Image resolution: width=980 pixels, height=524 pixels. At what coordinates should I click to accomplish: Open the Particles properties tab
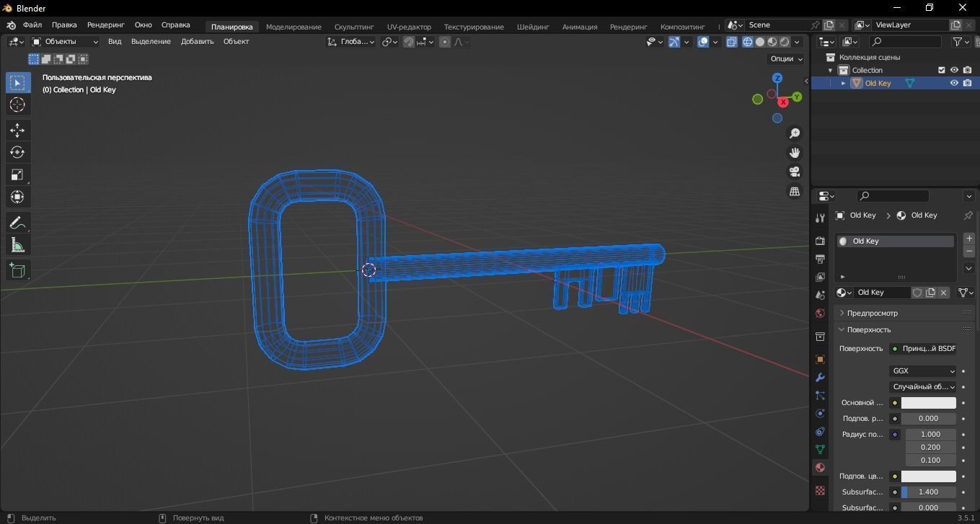pos(820,396)
